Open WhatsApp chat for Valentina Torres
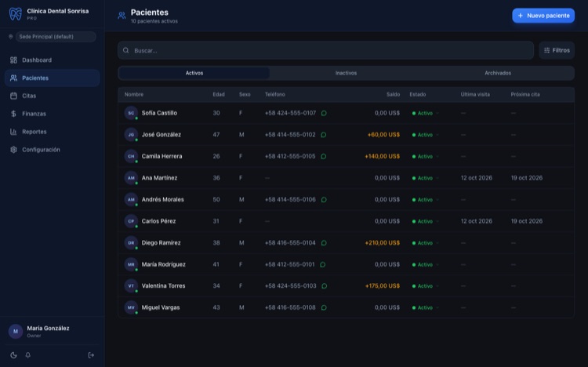 tap(325, 286)
